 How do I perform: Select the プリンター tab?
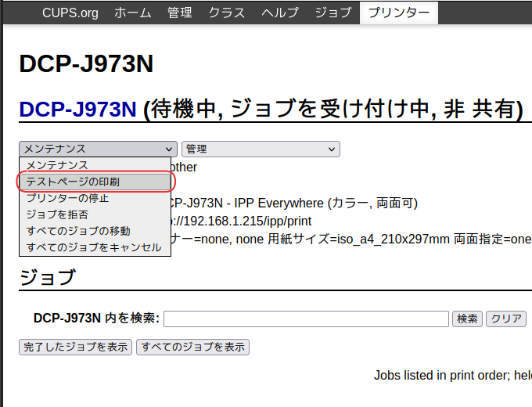tap(398, 13)
